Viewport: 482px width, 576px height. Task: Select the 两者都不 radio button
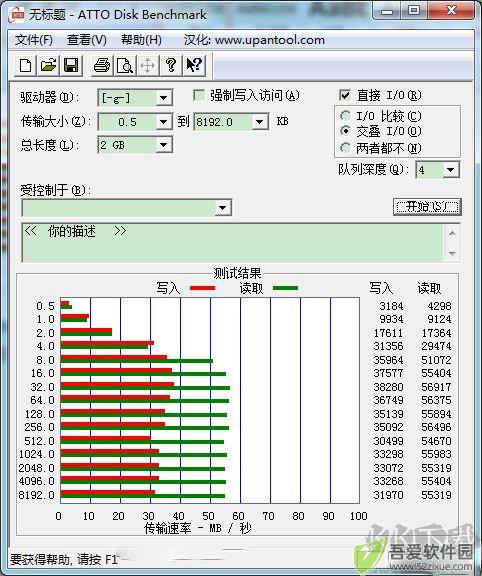(345, 148)
